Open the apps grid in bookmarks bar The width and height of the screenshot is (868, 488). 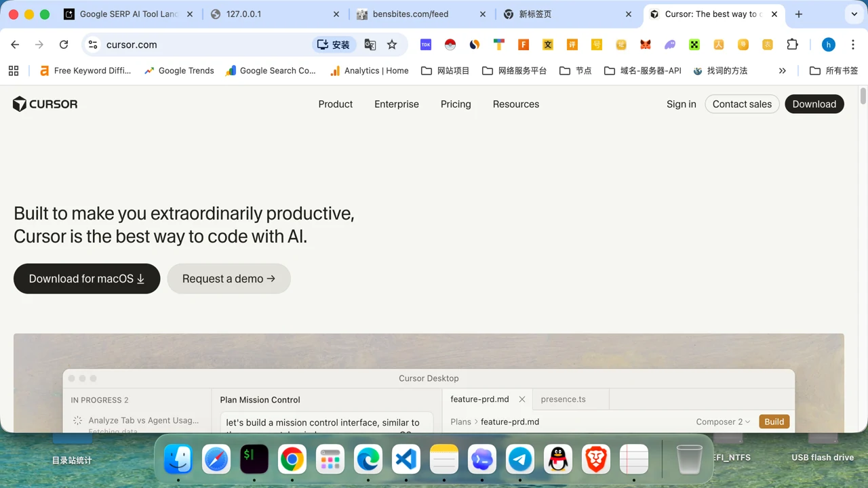point(14,70)
